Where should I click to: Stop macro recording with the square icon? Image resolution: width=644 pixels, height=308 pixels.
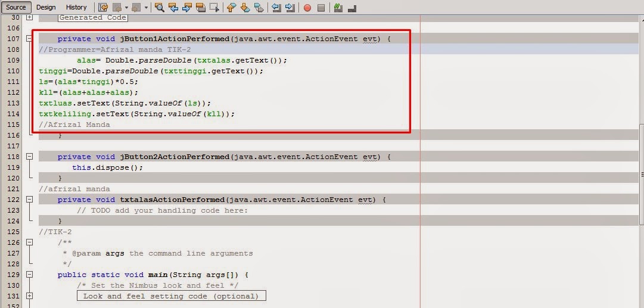(x=321, y=8)
